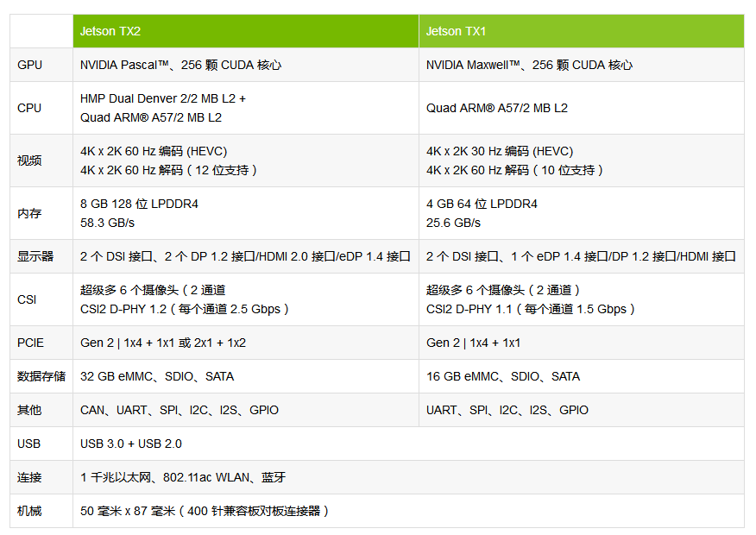Viewport: 756px width, 535px height.
Task: Select TX1 display cell with 1 个 eDP 1.4
Action: [581, 256]
